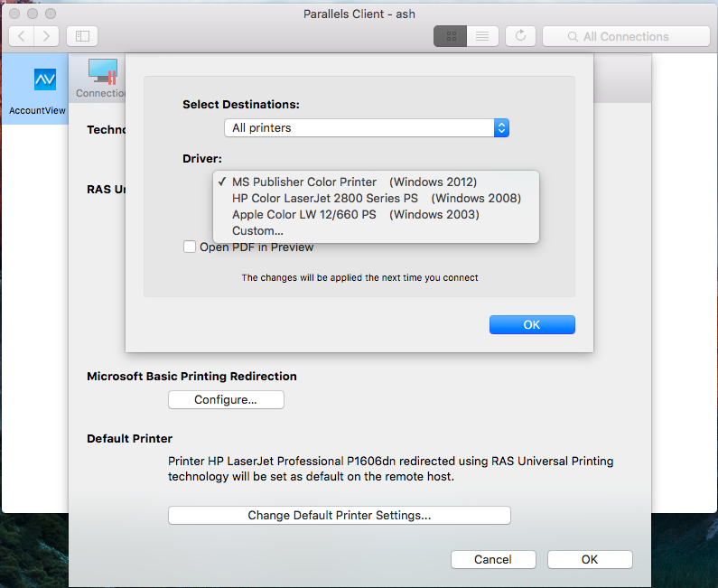Toggle the sidebar panel icon

tap(82, 36)
